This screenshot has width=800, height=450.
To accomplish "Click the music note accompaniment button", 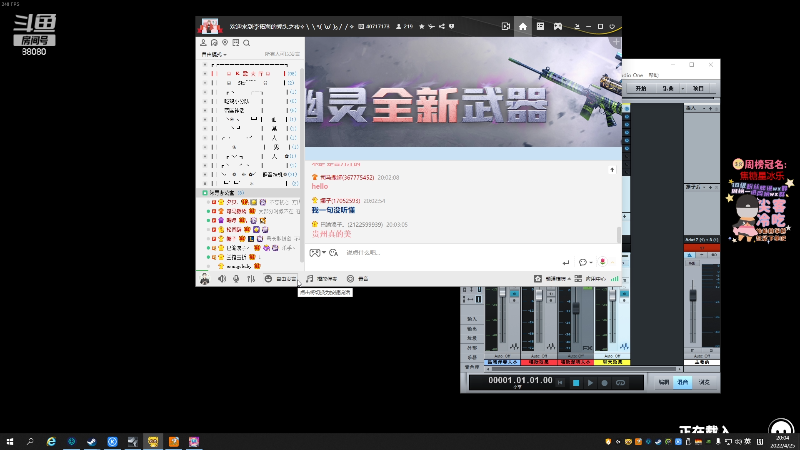I will 322,279.
